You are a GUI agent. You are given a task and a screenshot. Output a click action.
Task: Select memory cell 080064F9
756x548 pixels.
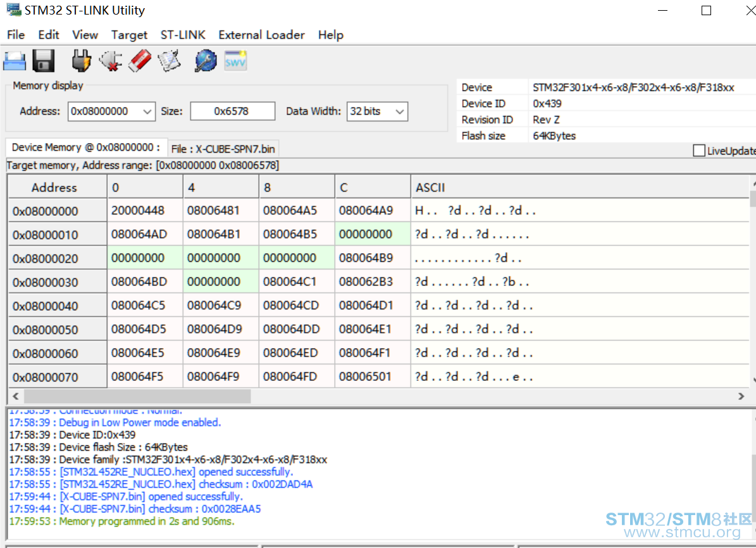click(x=221, y=377)
